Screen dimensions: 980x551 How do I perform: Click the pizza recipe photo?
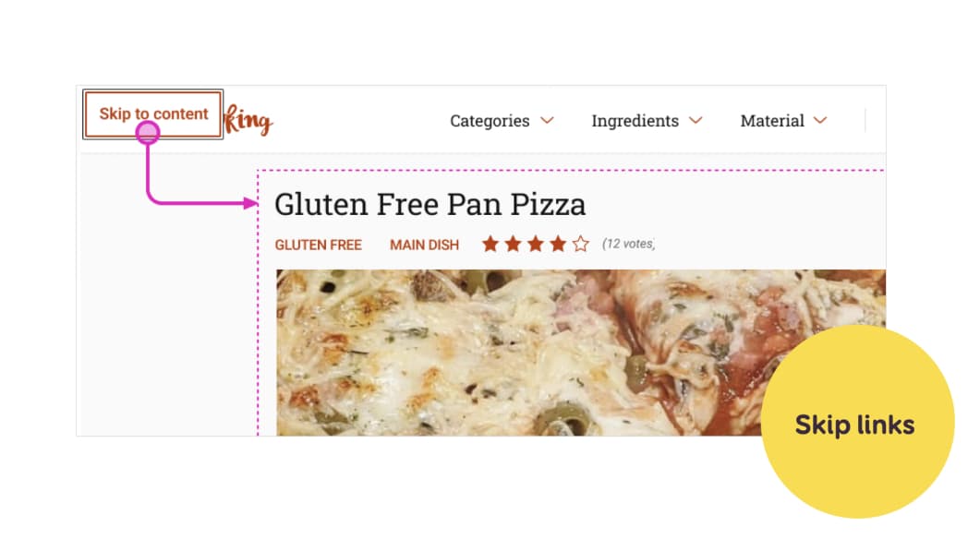tap(581, 353)
